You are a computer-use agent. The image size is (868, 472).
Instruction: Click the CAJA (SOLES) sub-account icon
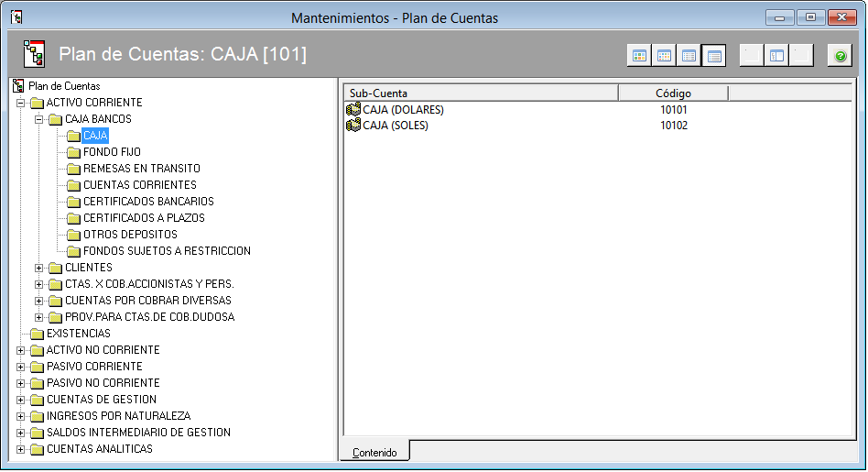point(353,126)
